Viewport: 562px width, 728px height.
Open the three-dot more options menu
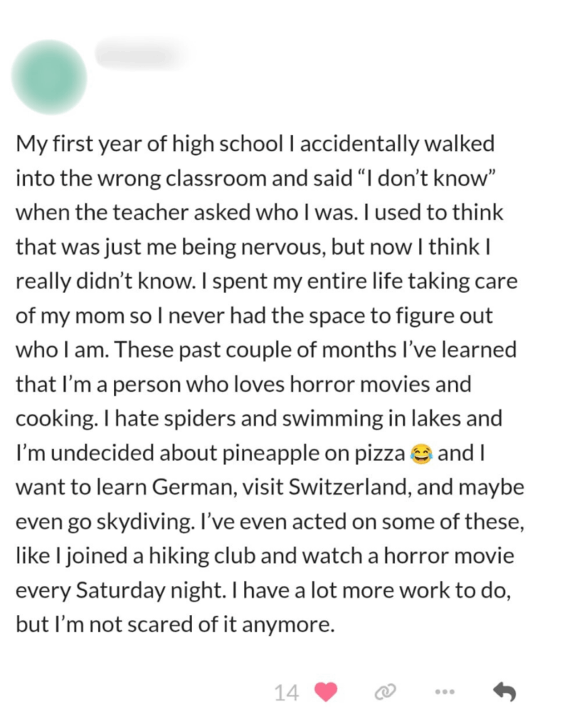pos(445,691)
